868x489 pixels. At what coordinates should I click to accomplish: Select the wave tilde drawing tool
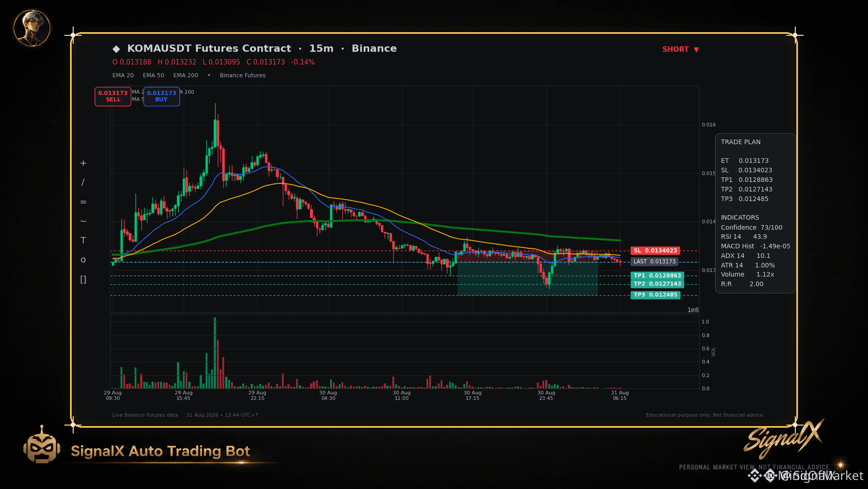pyautogui.click(x=83, y=221)
